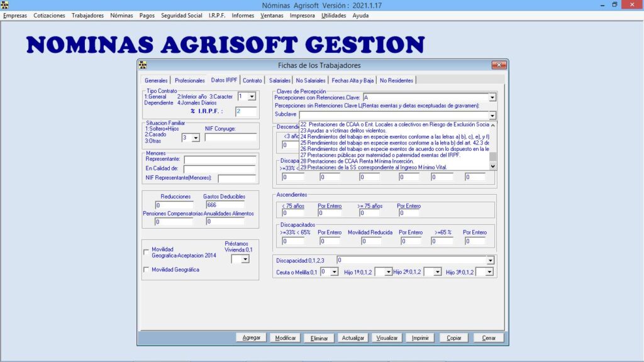
Task: Click the Imprimir button
Action: pyautogui.click(x=420, y=337)
